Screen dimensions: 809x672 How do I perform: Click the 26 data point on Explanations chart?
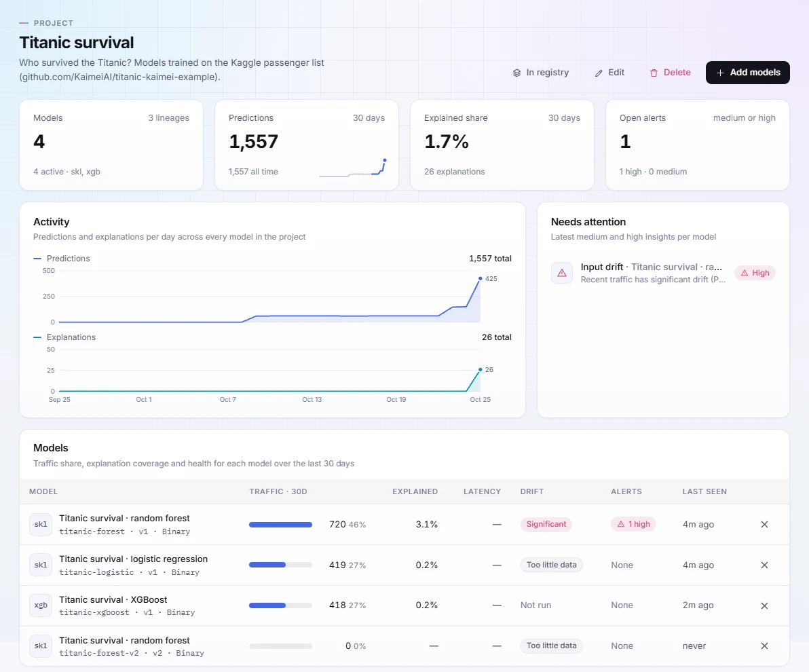point(481,369)
